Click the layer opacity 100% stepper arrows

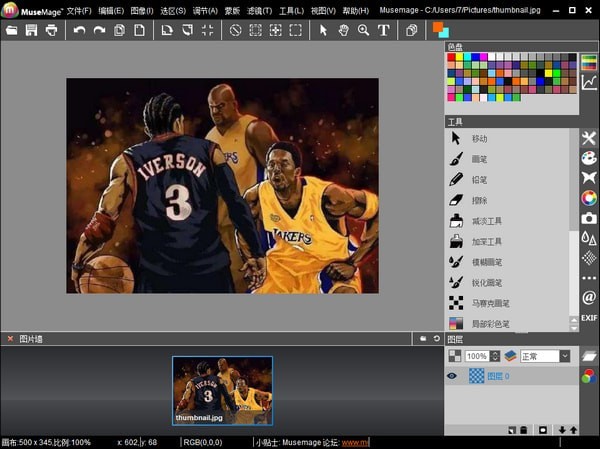(495, 356)
